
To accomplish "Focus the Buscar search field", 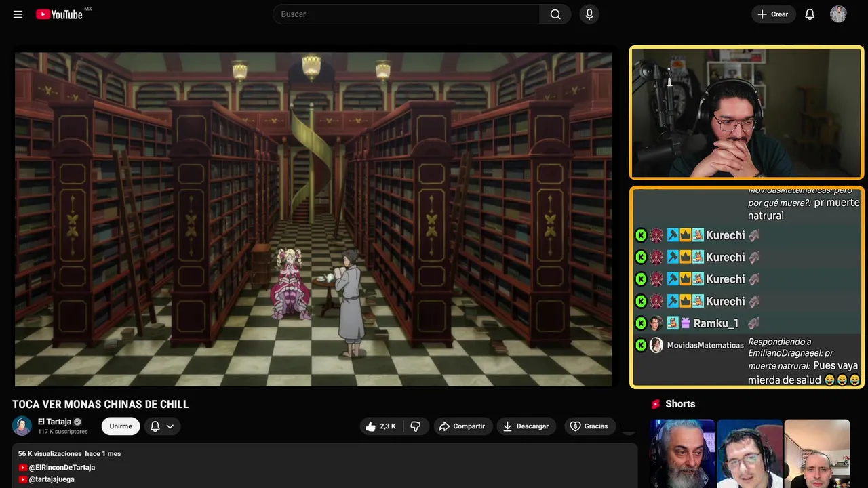I will point(406,14).
